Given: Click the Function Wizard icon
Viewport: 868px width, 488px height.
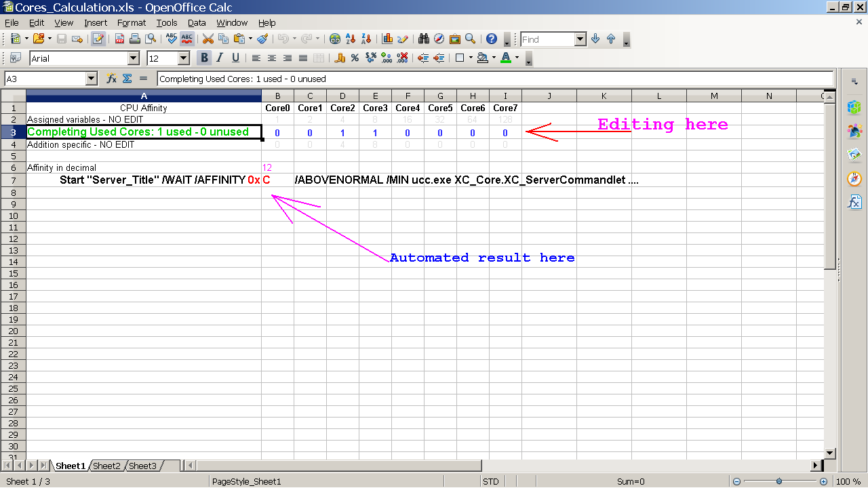Looking at the screenshot, I should click(x=112, y=79).
